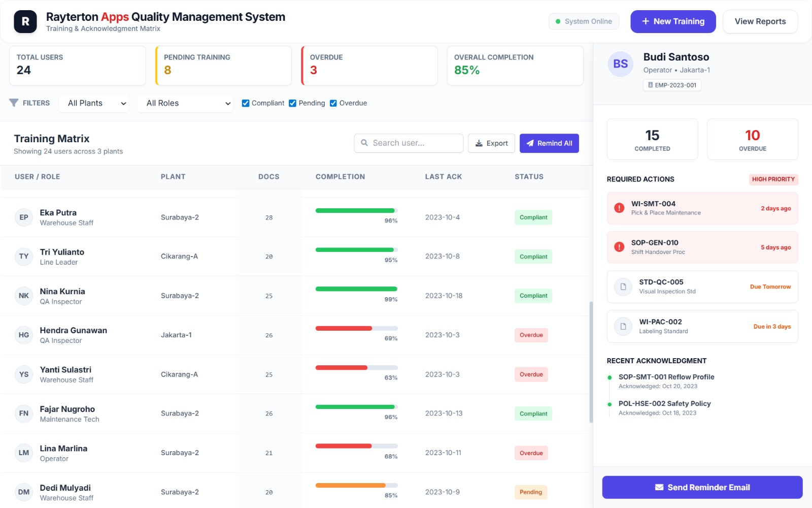Viewport: 812px width, 508px height.
Task: Open the Required Actions section
Action: point(640,179)
